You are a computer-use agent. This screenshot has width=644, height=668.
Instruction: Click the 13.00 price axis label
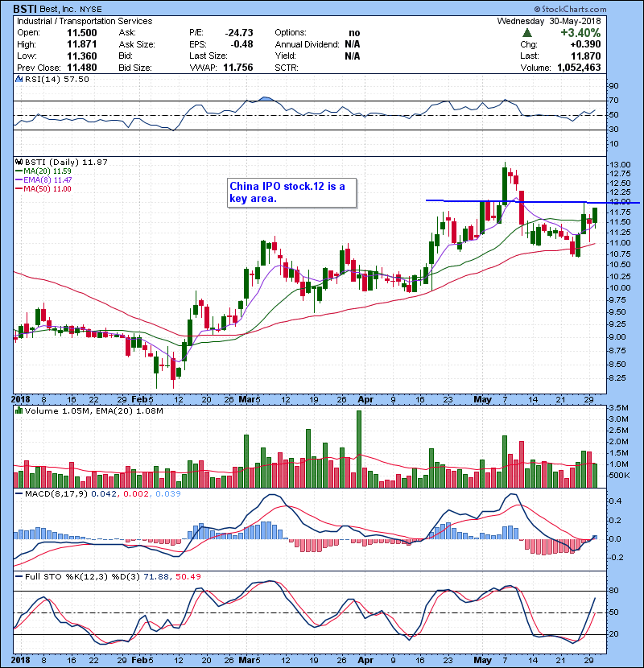point(620,164)
